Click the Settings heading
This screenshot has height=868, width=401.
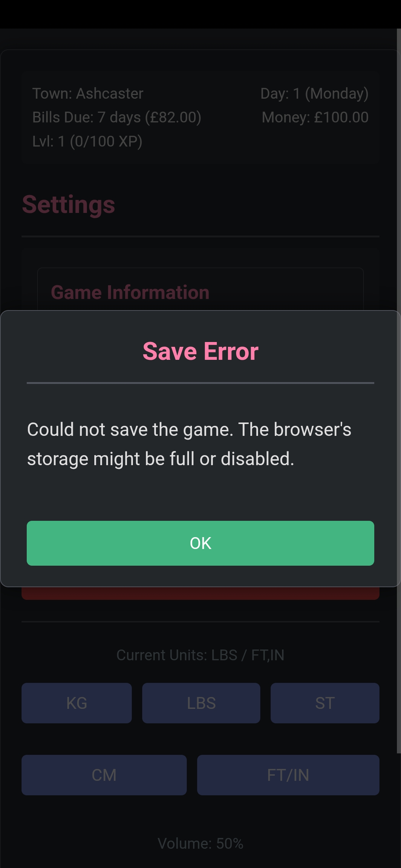(69, 204)
